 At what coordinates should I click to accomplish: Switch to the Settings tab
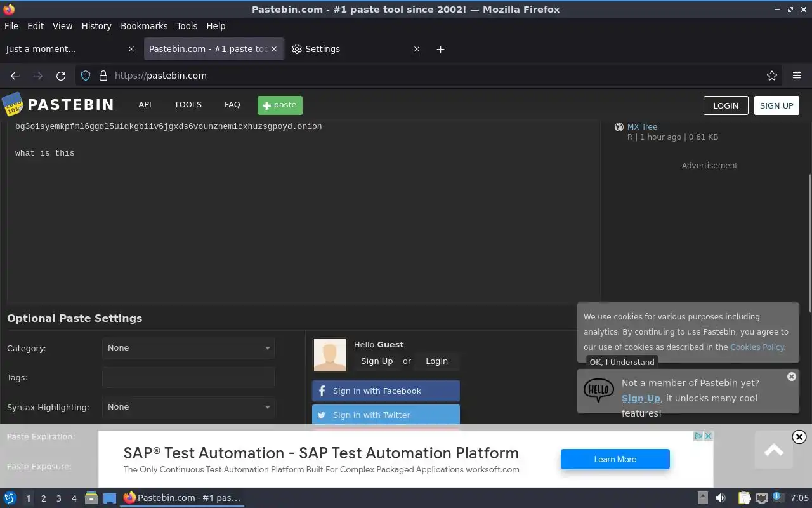coord(357,49)
